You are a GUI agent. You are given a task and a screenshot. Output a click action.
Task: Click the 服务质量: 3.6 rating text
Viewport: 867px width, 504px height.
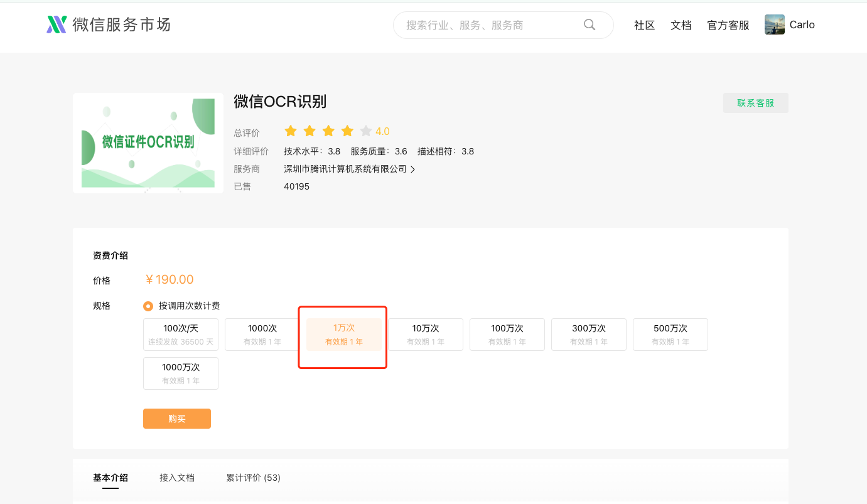pos(379,151)
